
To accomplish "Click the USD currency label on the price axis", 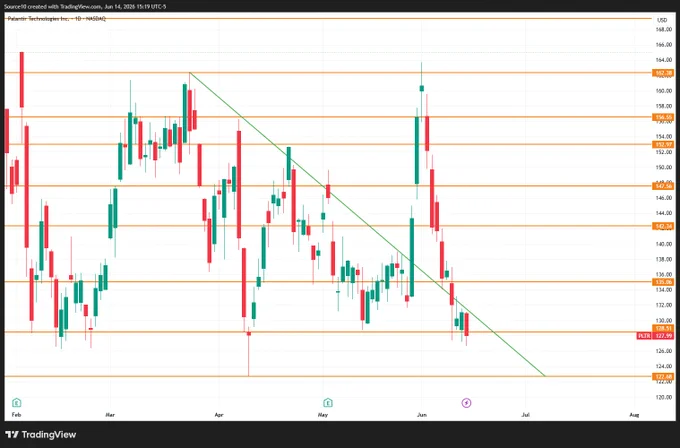I will [x=662, y=20].
